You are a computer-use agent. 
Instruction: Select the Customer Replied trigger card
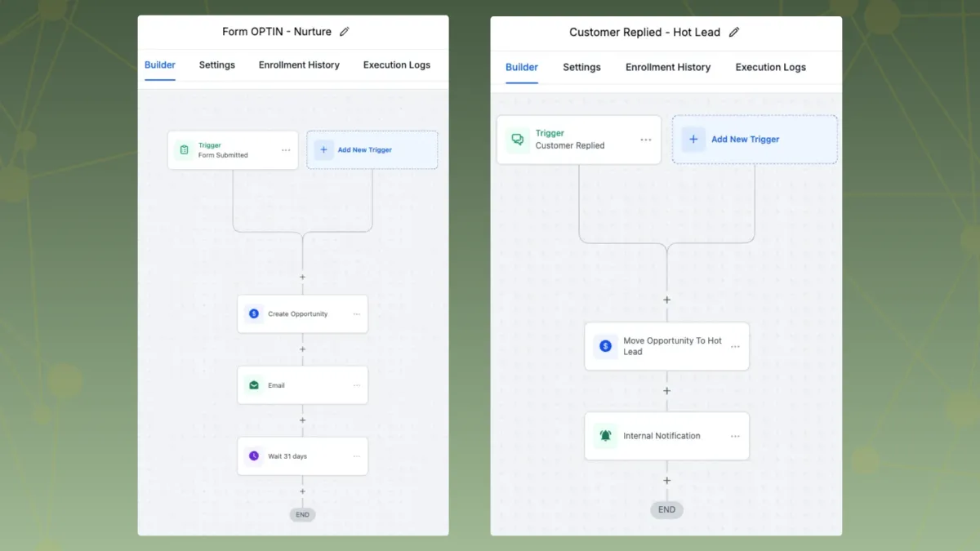pyautogui.click(x=579, y=140)
